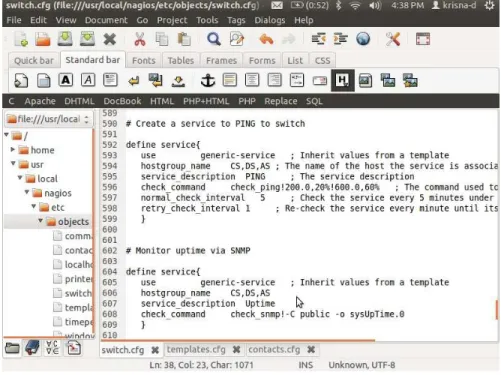The width and height of the screenshot is (501, 375).
Task: Collapse the root / folder
Action: tap(6, 135)
